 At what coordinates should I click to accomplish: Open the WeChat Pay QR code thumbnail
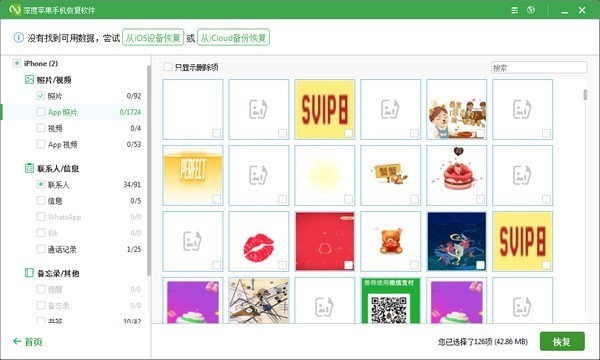[391, 300]
